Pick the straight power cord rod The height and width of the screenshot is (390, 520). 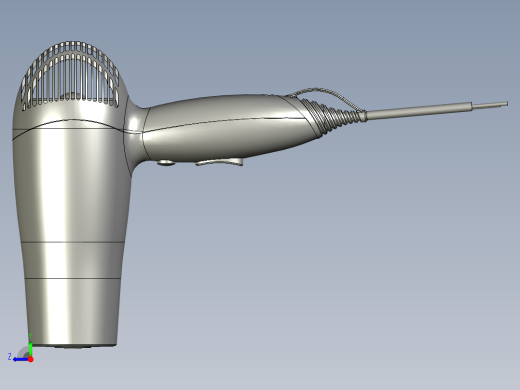tap(418, 110)
